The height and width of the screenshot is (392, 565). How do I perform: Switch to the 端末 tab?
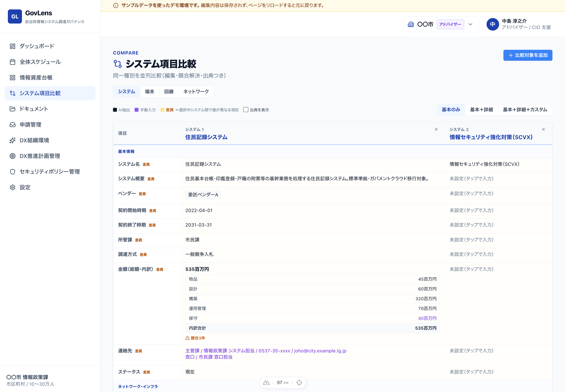click(x=150, y=92)
